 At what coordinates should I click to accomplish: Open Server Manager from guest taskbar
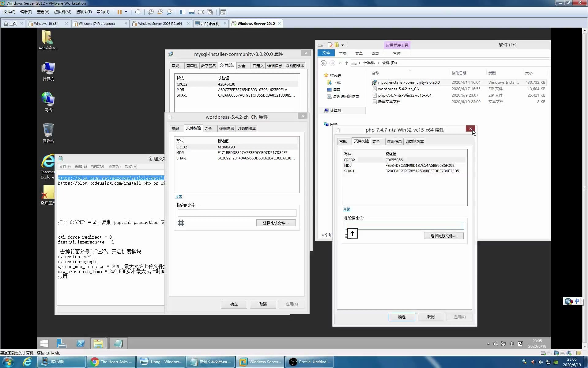tap(62, 343)
